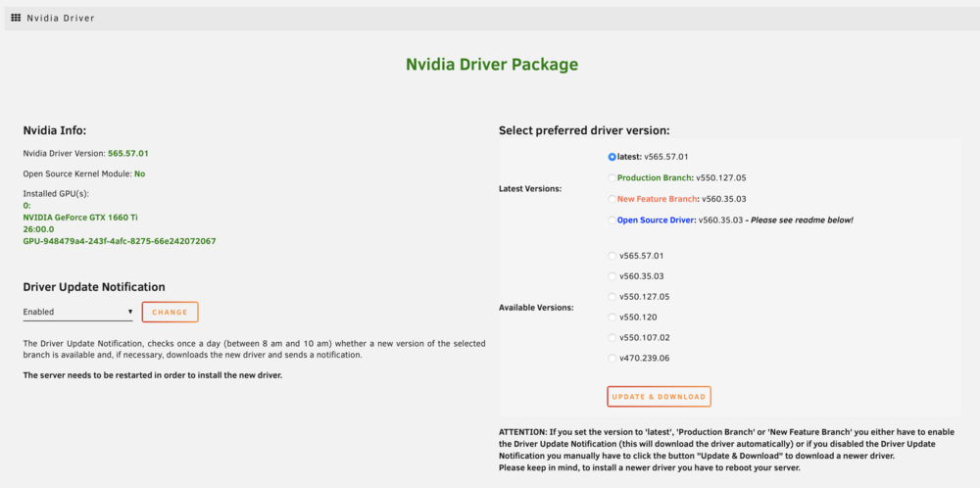Click the server restart required bold notice

153,375
